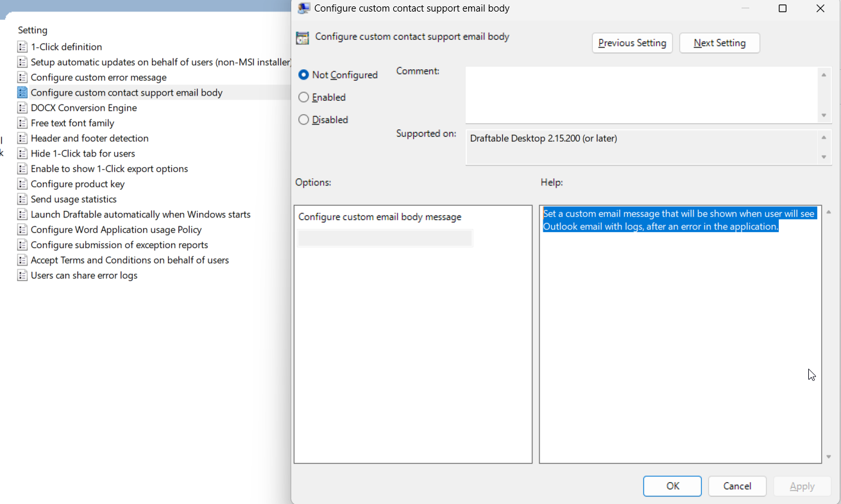Click the Help pane scroll-down arrow
The width and height of the screenshot is (841, 504).
point(828,457)
